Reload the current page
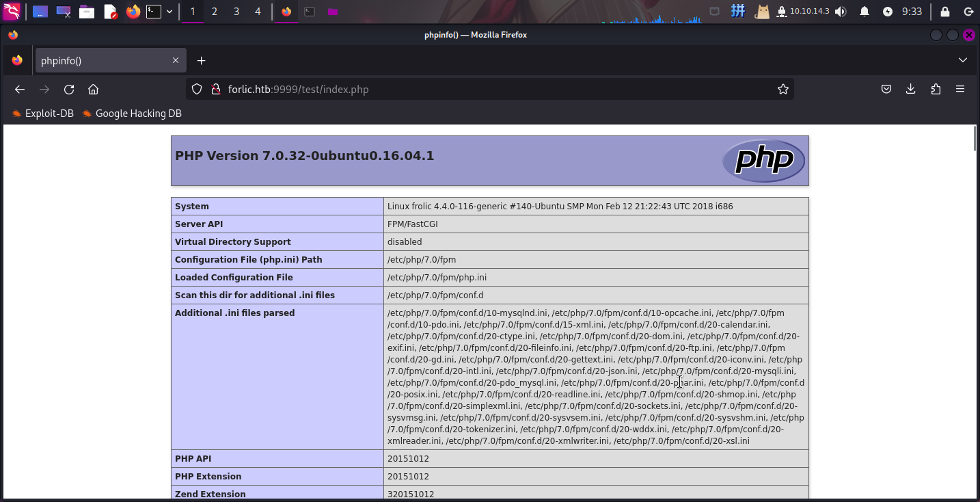This screenshot has width=980, height=502. [69, 90]
